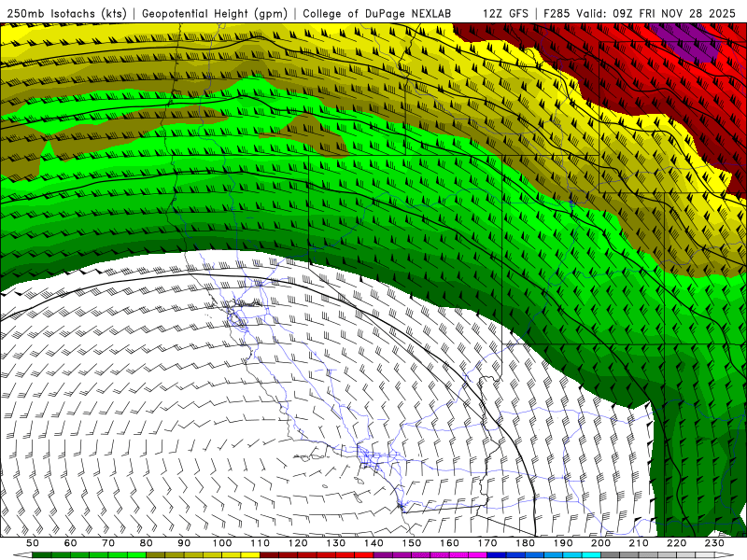Click the legend value '180'
This screenshot has height=560, width=747.
[x=525, y=543]
